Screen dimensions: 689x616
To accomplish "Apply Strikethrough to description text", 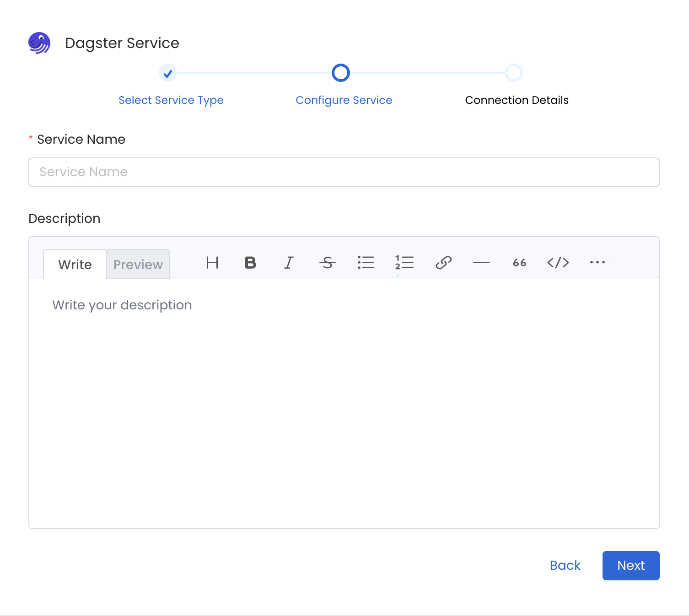I will click(x=328, y=263).
